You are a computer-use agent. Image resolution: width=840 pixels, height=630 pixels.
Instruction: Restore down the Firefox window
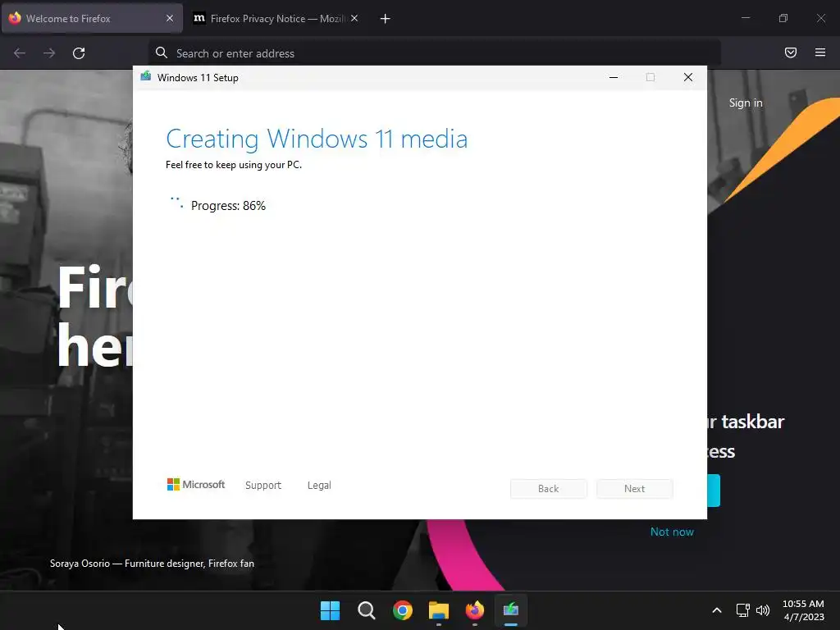click(783, 18)
